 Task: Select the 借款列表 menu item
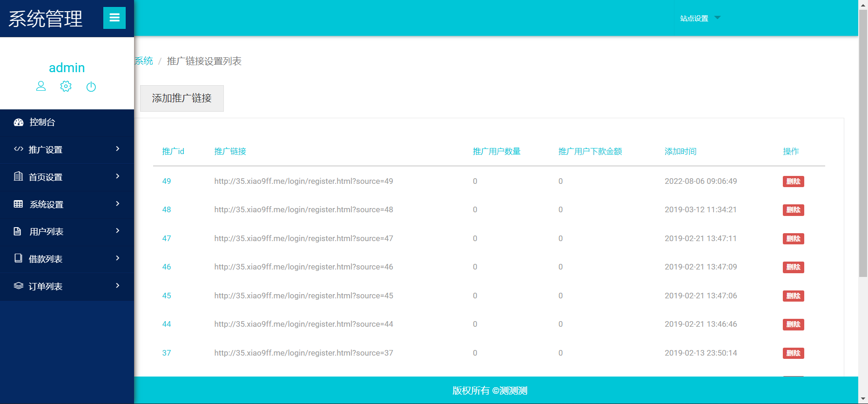[67, 259]
